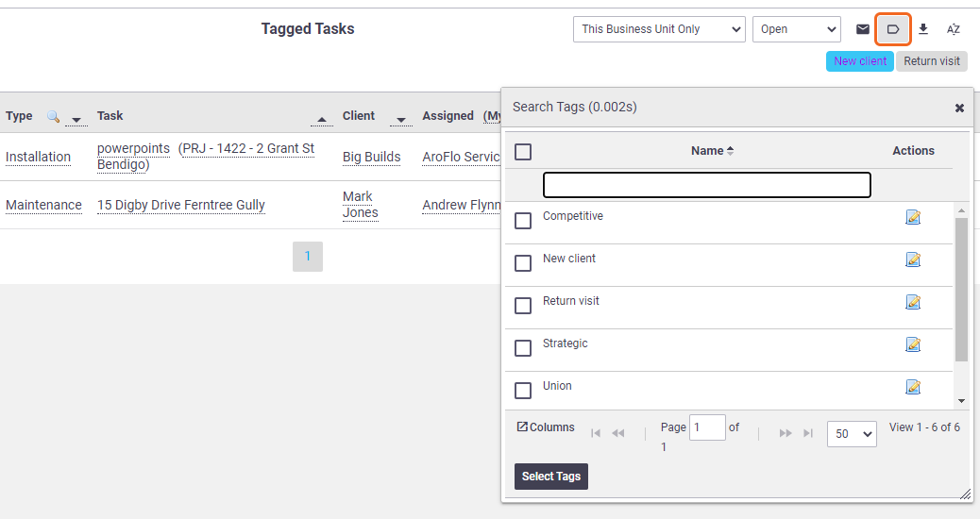Click the Name column sort arrows
The image size is (980, 519).
pyautogui.click(x=730, y=151)
